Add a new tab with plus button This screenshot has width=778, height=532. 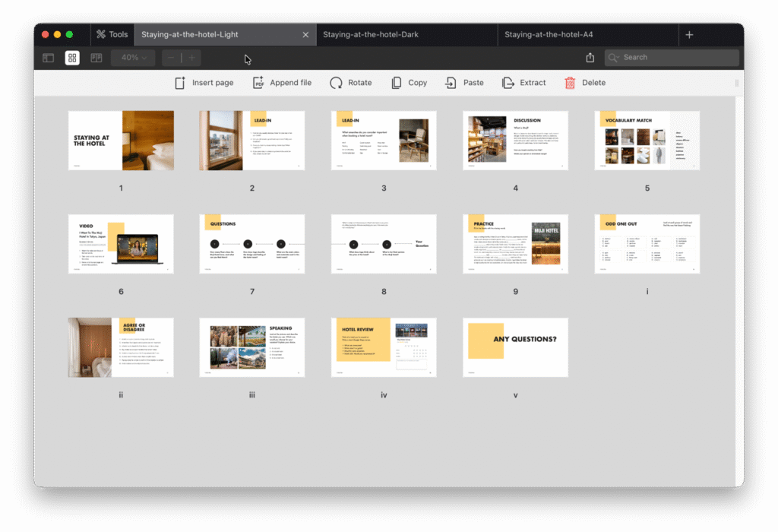tap(689, 34)
